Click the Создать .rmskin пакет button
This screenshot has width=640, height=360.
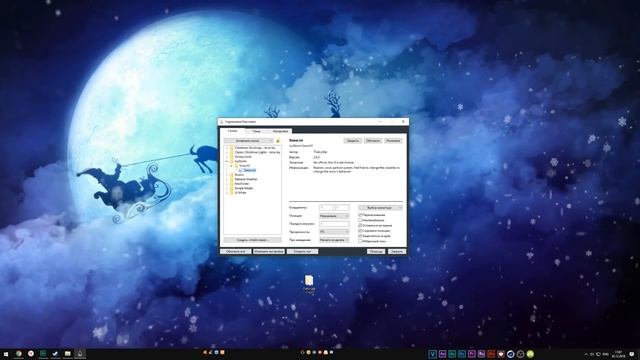[x=252, y=240]
